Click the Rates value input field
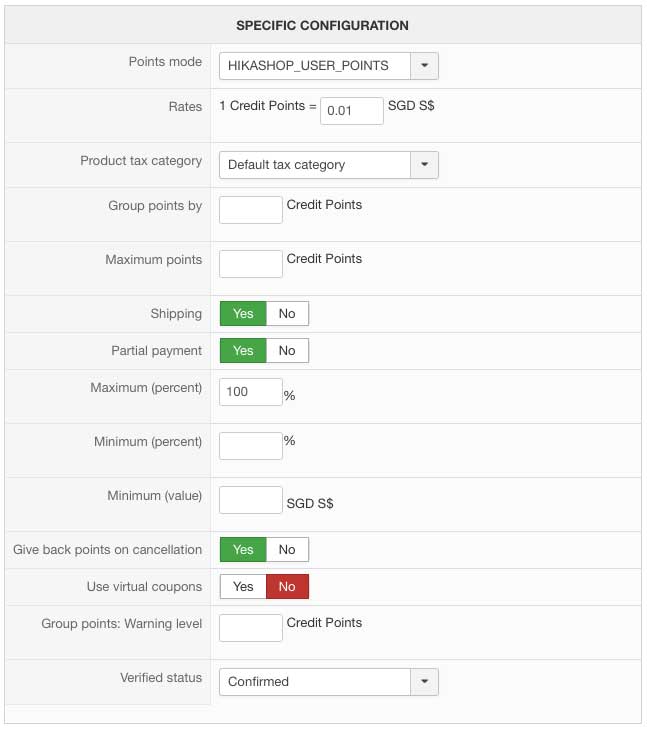 [x=351, y=111]
